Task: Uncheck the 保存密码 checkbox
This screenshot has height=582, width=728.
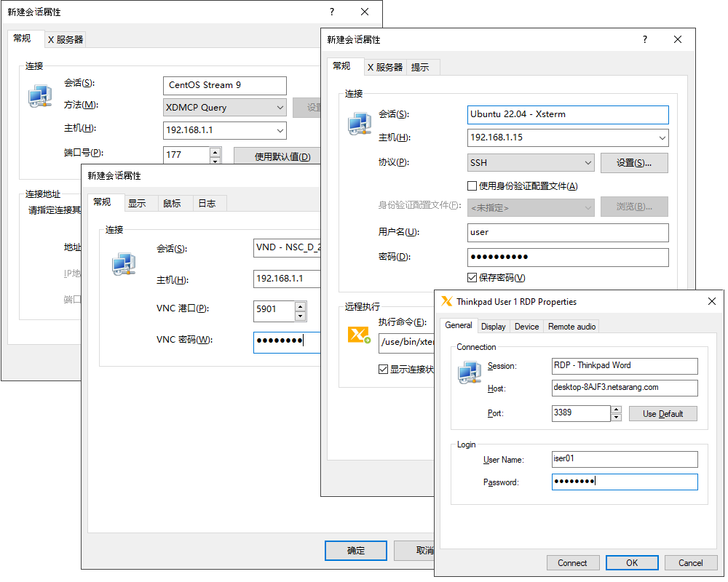Action: 472,277
